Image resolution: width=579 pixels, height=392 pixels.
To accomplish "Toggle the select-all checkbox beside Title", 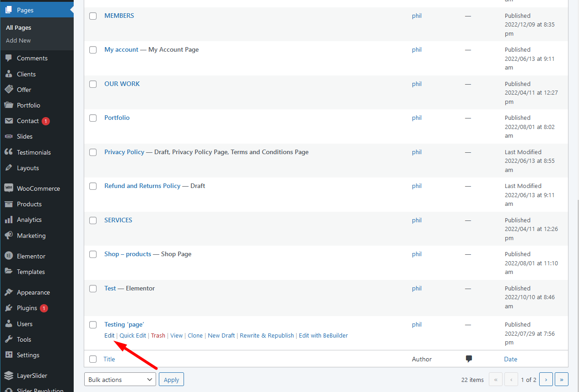I will click(x=93, y=359).
